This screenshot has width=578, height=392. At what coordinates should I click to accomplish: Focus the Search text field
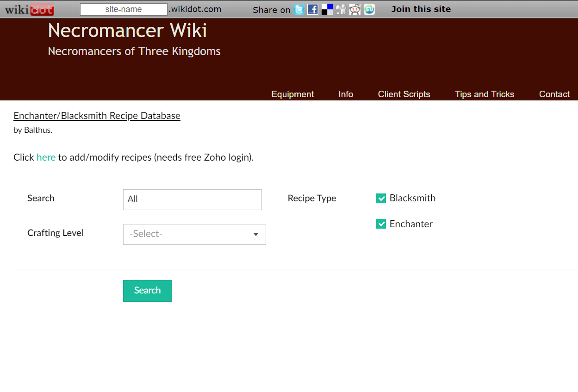pyautogui.click(x=192, y=199)
